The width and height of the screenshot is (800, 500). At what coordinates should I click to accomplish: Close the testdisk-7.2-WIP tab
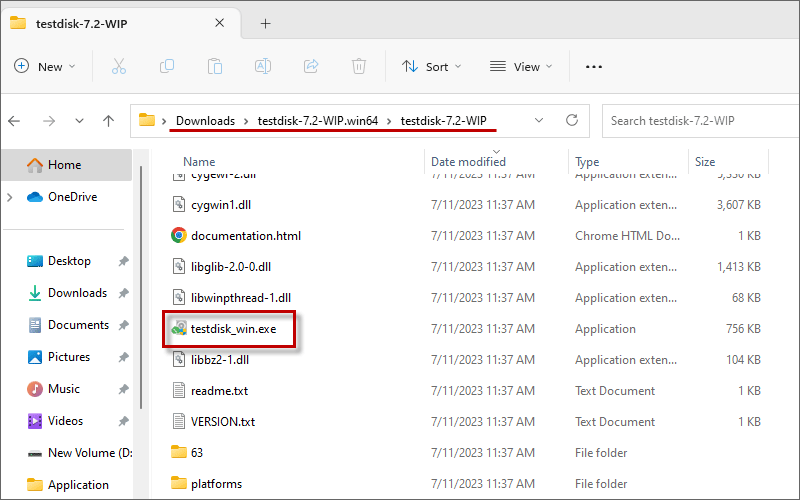pos(219,23)
